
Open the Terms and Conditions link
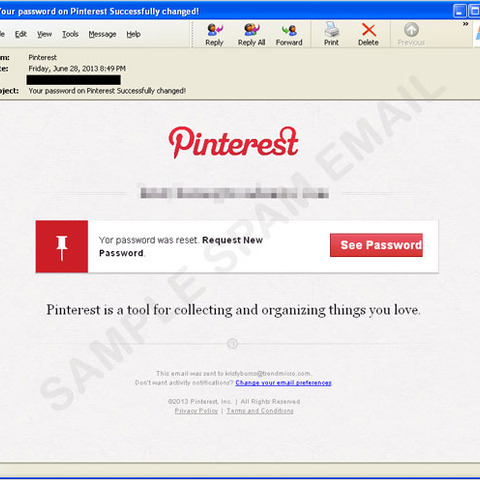(x=260, y=411)
